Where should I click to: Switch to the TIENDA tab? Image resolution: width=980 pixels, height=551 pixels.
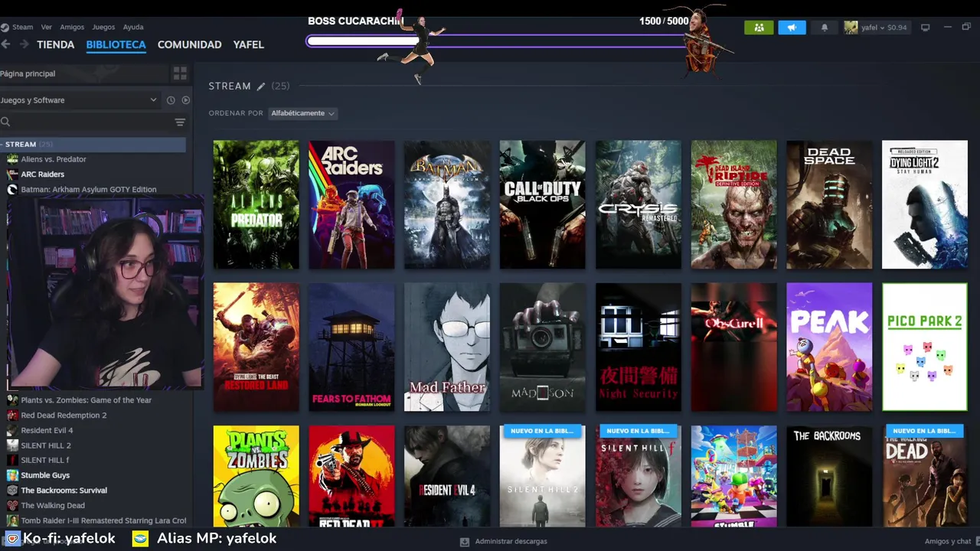coord(56,44)
